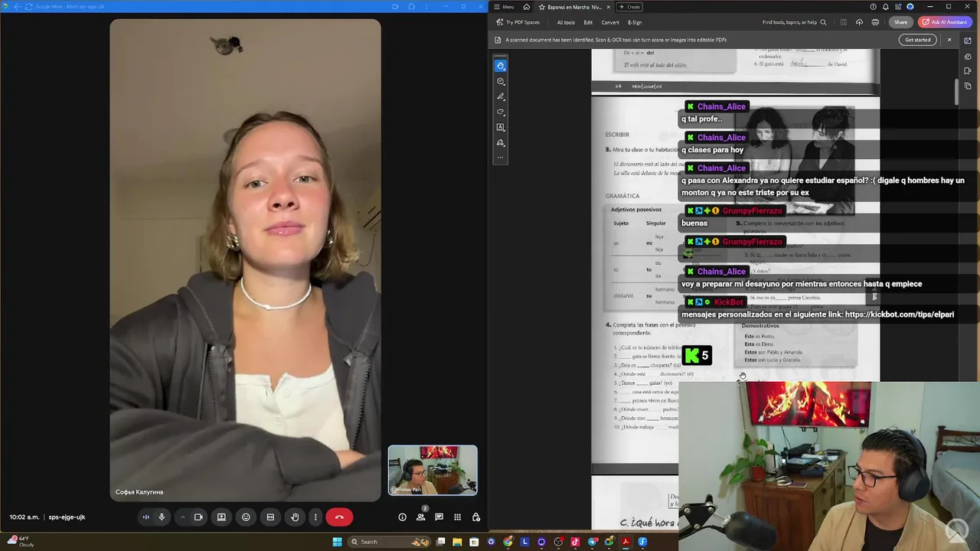The height and width of the screenshot is (551, 980).
Task: Open All tools menu in Acrobat
Action: click(x=566, y=22)
